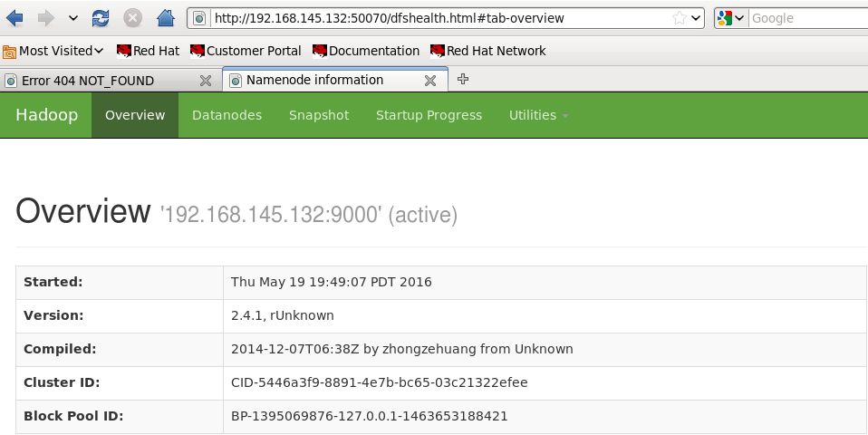This screenshot has height=435, width=868.
Task: Click the Version: label
Action: click(53, 315)
